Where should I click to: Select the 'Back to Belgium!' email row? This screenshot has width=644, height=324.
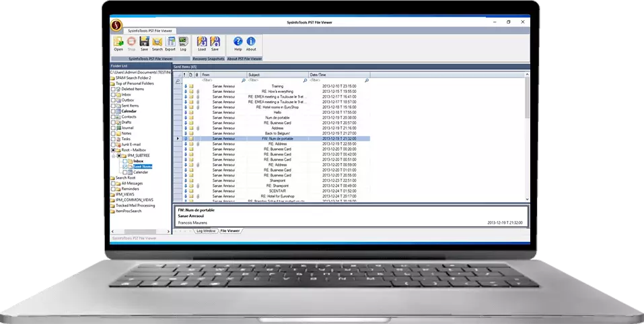click(272, 133)
